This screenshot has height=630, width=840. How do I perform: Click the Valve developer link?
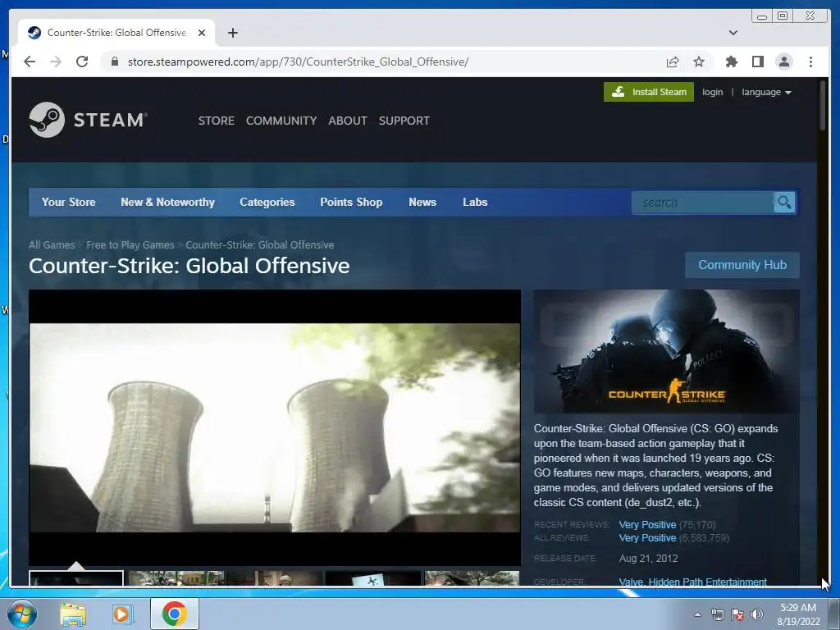point(631,582)
